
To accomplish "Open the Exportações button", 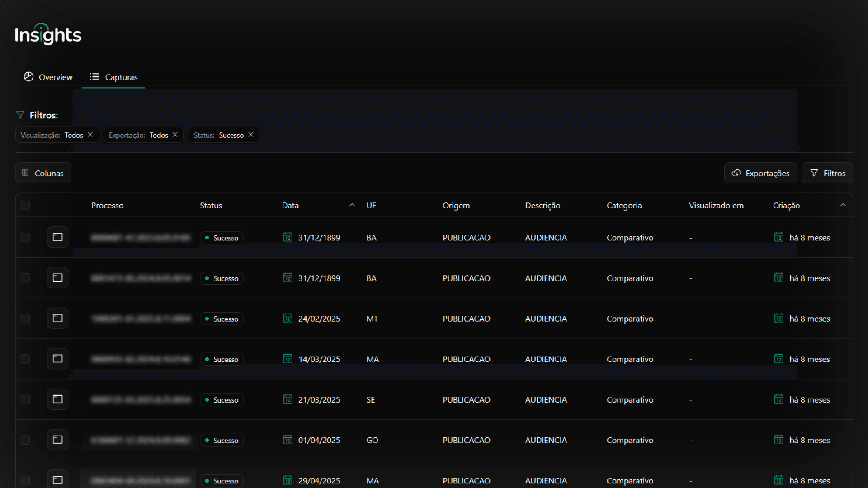I will pyautogui.click(x=760, y=173).
